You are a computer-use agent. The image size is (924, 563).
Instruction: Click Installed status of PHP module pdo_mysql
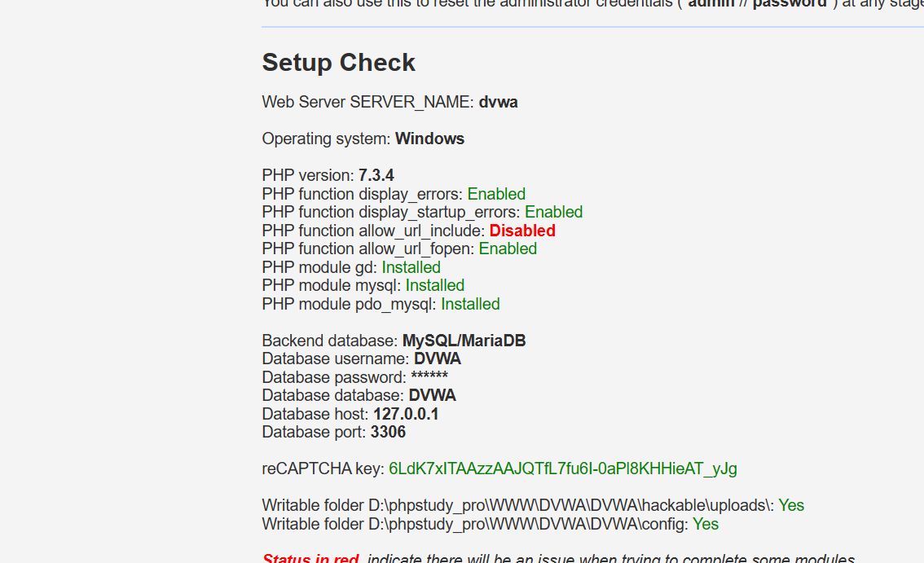coord(470,304)
